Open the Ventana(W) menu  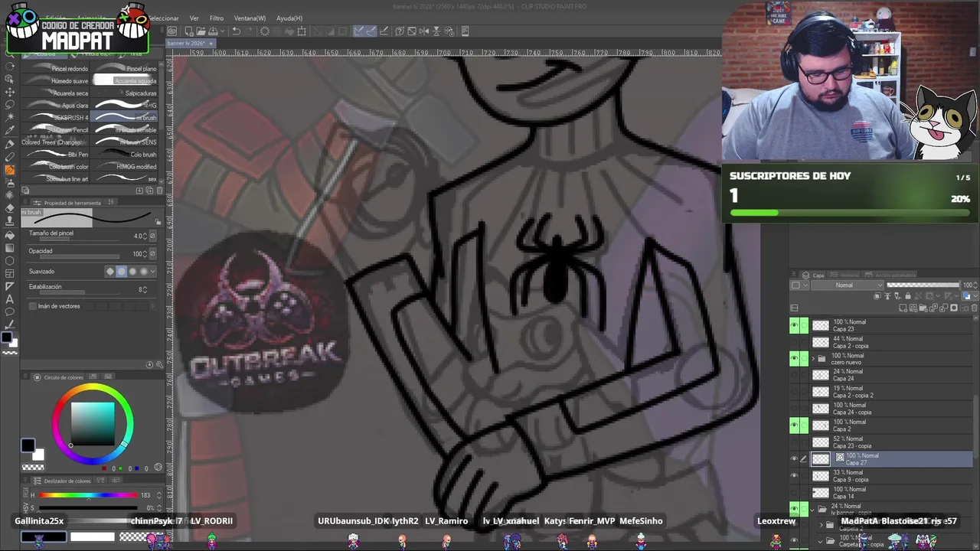click(250, 18)
